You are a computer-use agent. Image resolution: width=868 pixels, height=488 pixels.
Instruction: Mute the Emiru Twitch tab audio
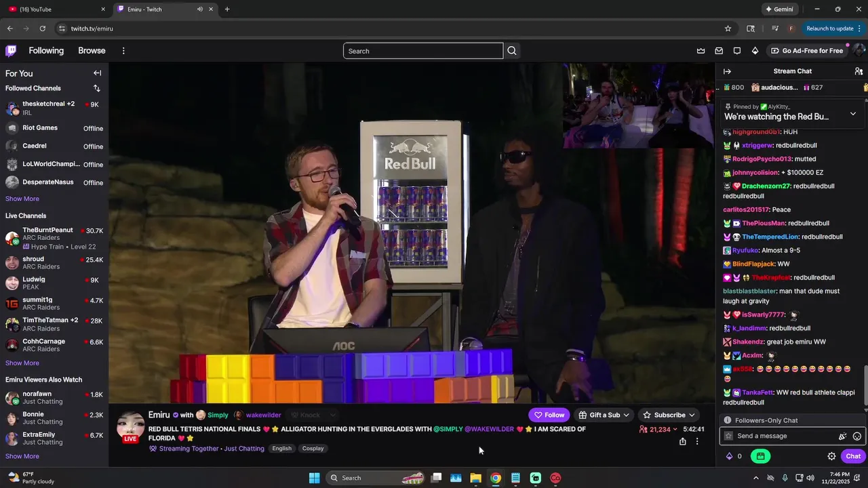200,9
